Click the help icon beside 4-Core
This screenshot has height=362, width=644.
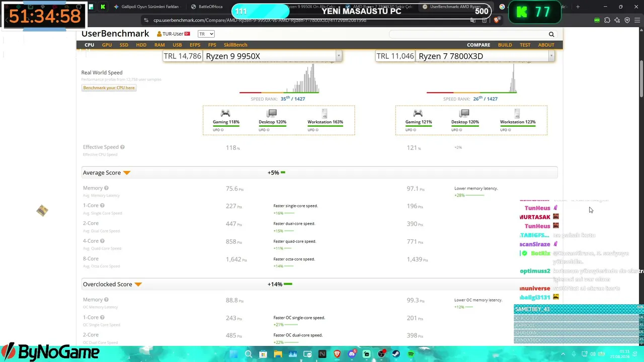point(102,241)
